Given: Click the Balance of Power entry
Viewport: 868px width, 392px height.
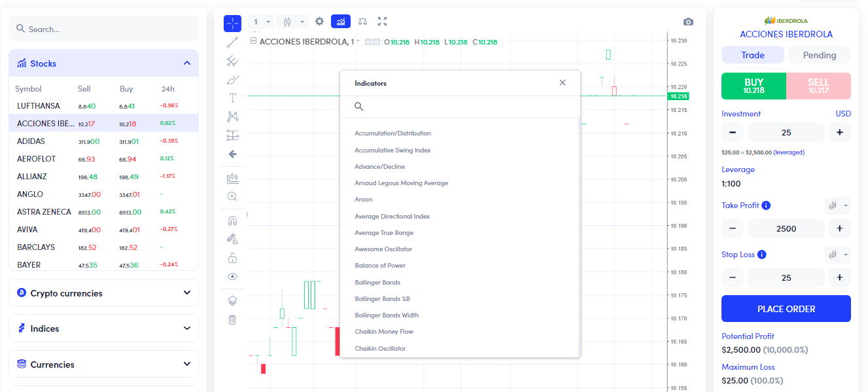Looking at the screenshot, I should 380,266.
